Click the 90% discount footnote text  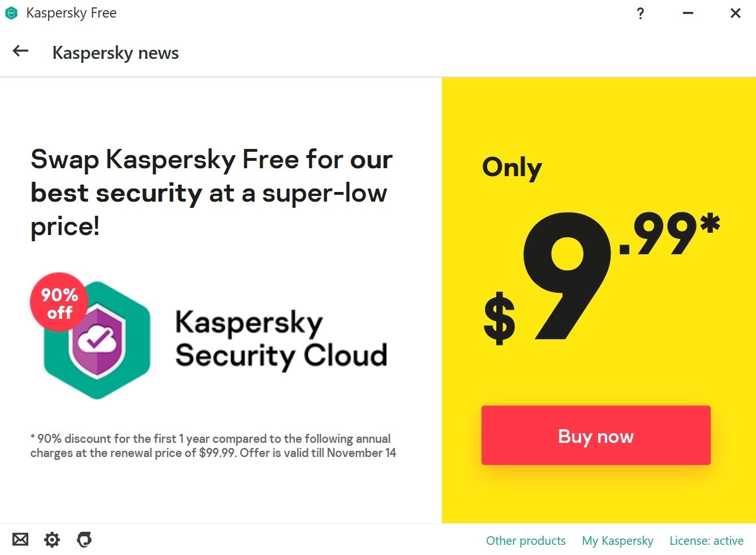(213, 446)
